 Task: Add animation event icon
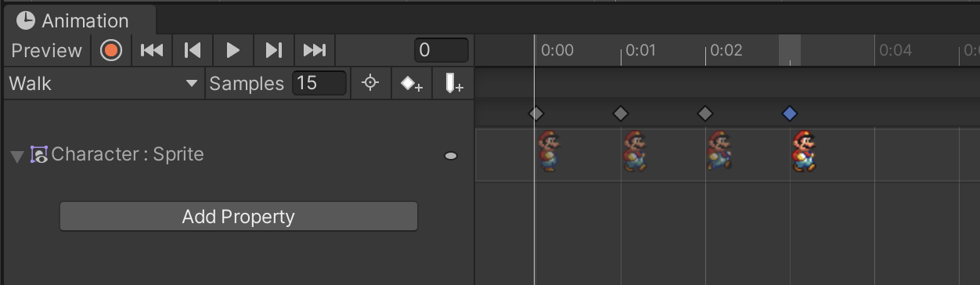click(x=453, y=83)
